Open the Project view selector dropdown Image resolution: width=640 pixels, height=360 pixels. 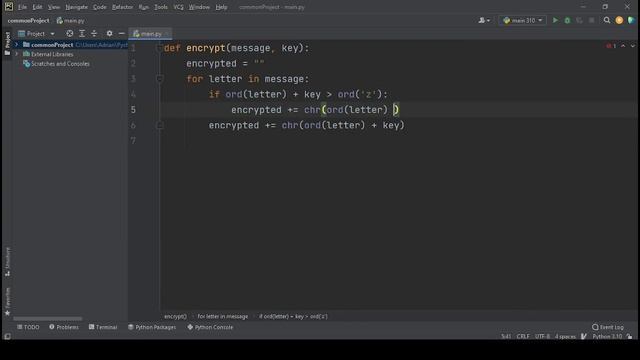pos(36,33)
